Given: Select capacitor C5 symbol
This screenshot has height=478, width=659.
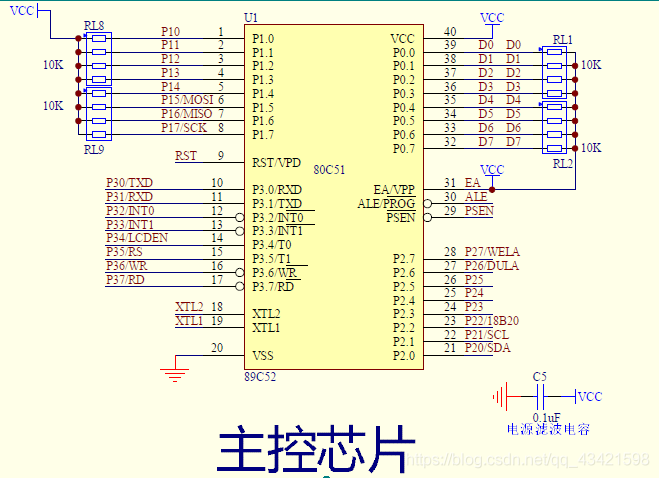Looking at the screenshot, I should click(x=540, y=397).
